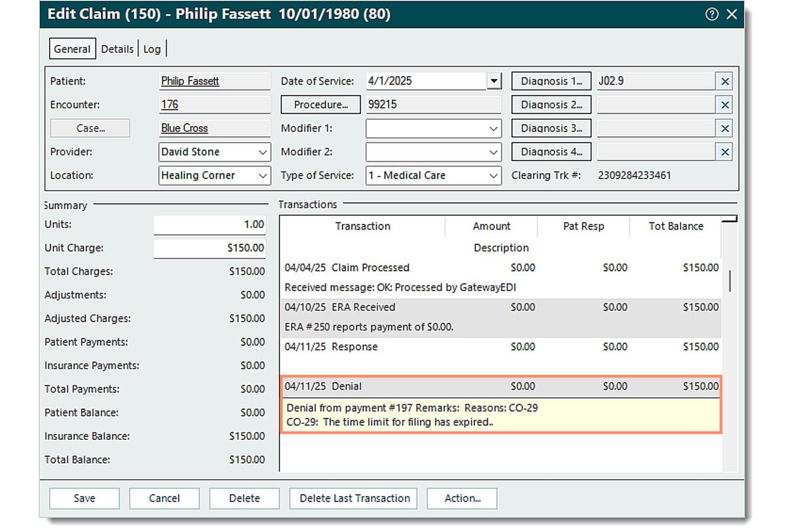Image resolution: width=798 pixels, height=532 pixels.
Task: Clear Diagnosis 2 with its X button
Action: pyautogui.click(x=725, y=105)
